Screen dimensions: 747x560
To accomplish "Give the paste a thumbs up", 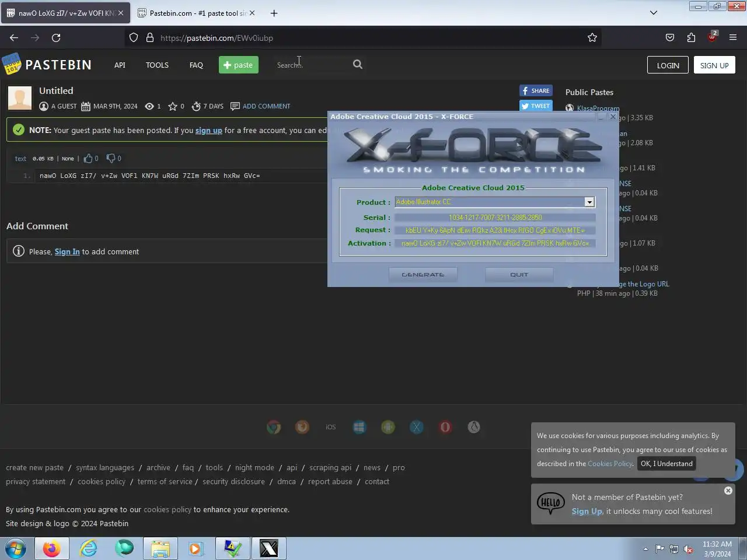I will coord(88,158).
